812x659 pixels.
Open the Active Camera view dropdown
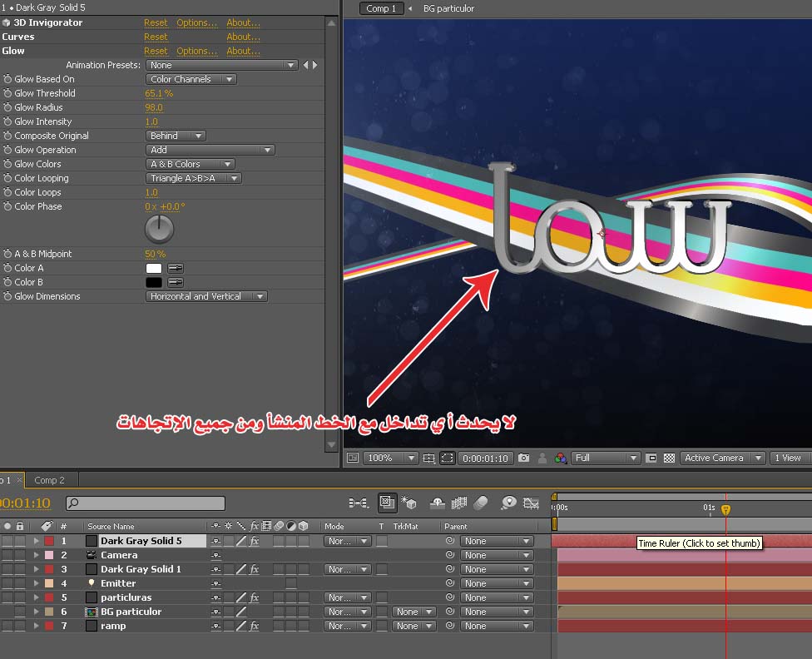click(x=722, y=458)
